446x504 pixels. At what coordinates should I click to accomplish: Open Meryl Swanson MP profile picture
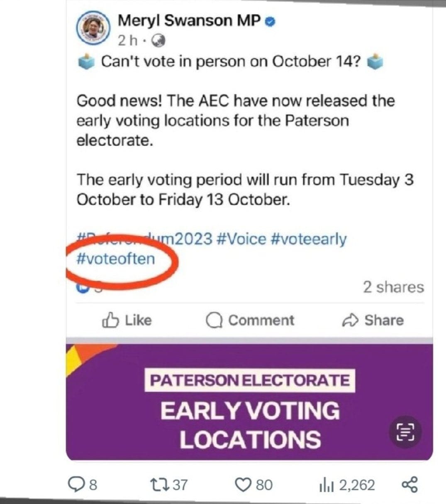(93, 29)
